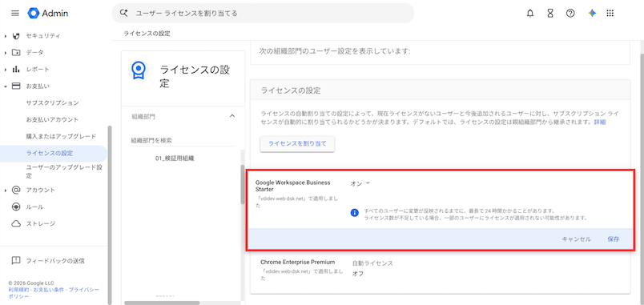Select ユーザーのアップグレード設定 menu item
The image size is (644, 305).
pos(63,171)
